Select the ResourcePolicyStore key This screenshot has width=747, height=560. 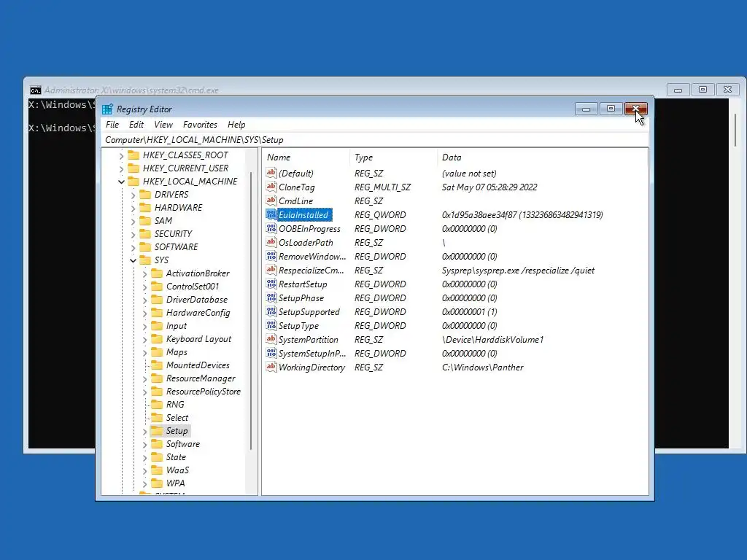(204, 392)
